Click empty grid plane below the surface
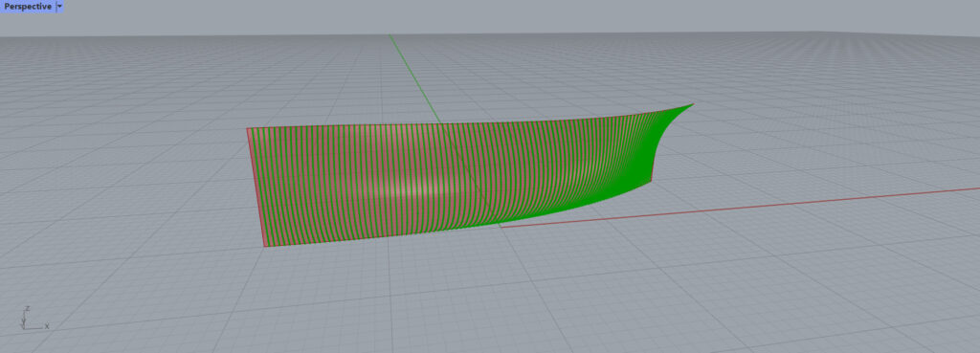This screenshot has width=980, height=353. (x=437, y=294)
